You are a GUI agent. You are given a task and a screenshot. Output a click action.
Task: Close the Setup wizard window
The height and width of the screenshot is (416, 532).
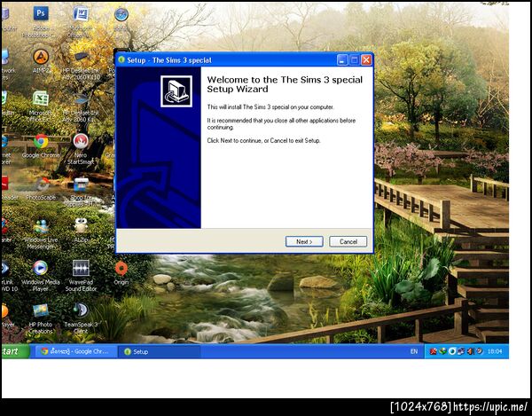[x=365, y=60]
